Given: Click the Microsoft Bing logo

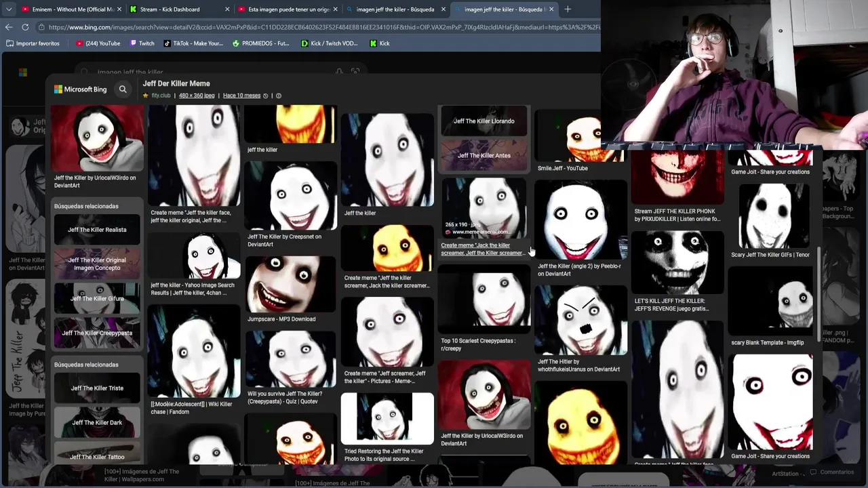Looking at the screenshot, I should [x=81, y=89].
